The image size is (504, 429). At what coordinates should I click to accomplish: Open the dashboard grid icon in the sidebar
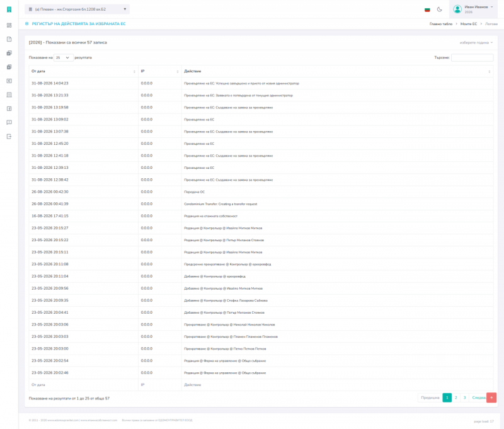pos(9,25)
